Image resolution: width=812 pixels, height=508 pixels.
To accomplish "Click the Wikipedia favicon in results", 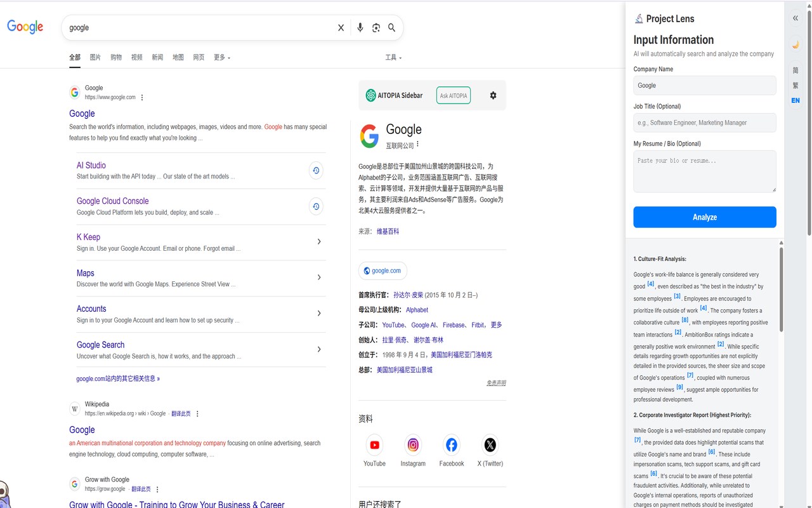I will (75, 408).
